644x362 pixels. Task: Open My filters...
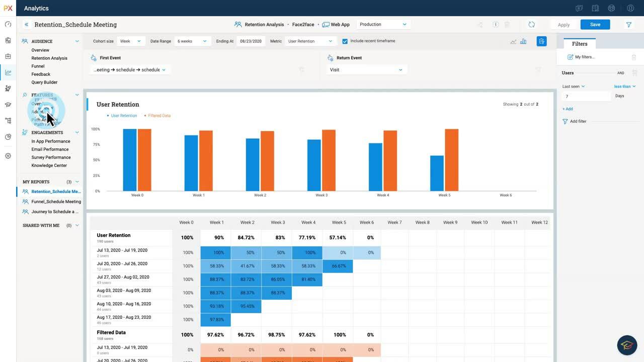coord(581,57)
